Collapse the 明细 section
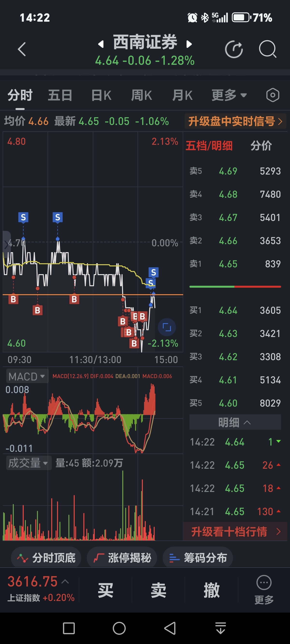290x644 pixels. 235,422
